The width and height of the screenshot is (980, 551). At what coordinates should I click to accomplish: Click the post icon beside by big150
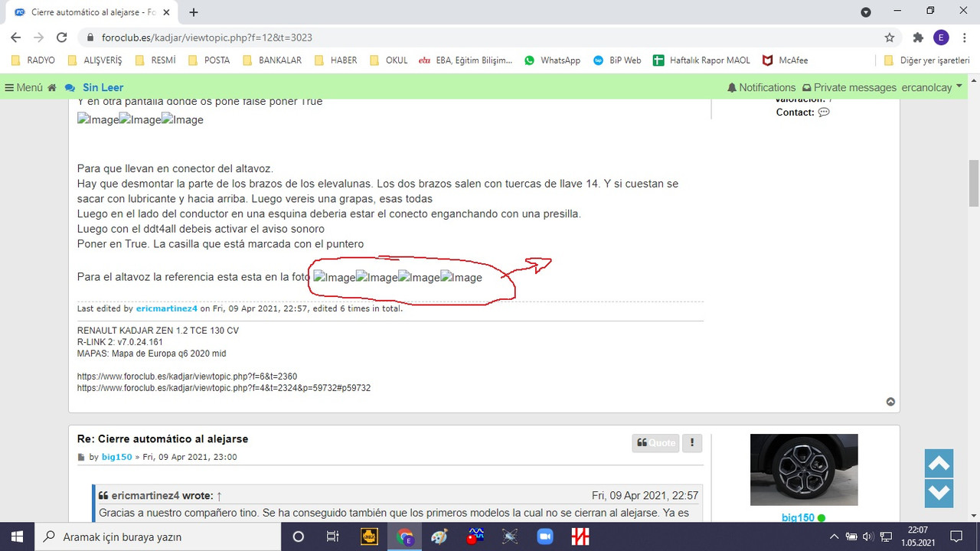pyautogui.click(x=81, y=458)
